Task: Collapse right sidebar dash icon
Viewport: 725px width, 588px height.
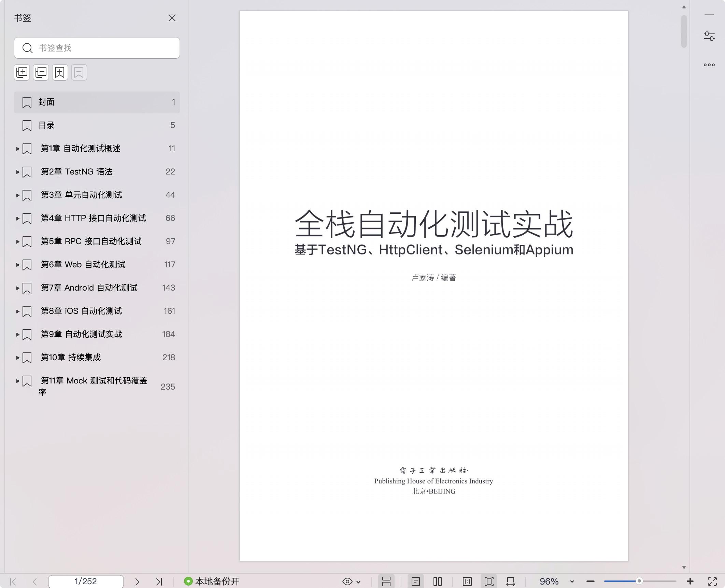Action: 709,15
